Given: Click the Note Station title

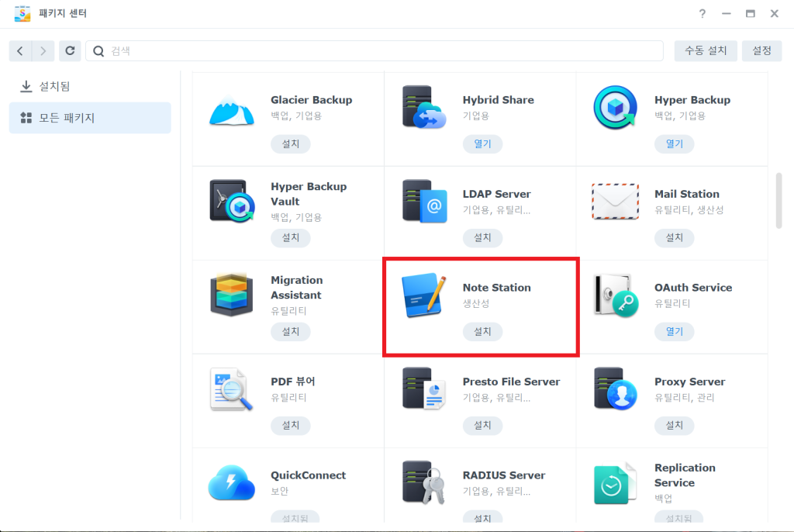Looking at the screenshot, I should pyautogui.click(x=497, y=288).
